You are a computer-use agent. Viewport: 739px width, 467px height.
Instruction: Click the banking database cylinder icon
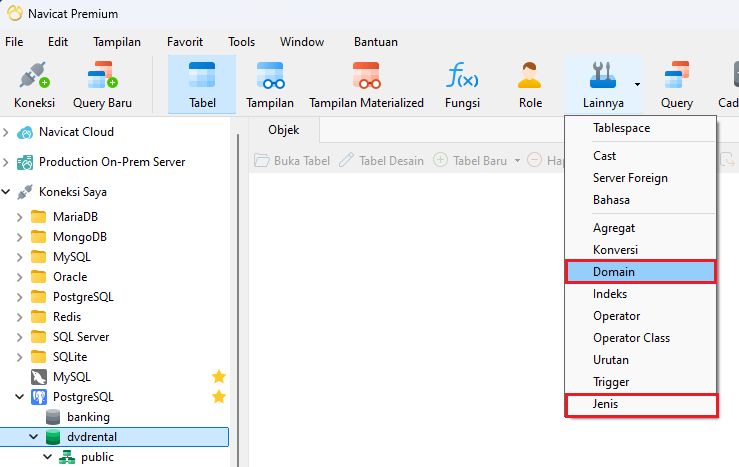coord(53,417)
